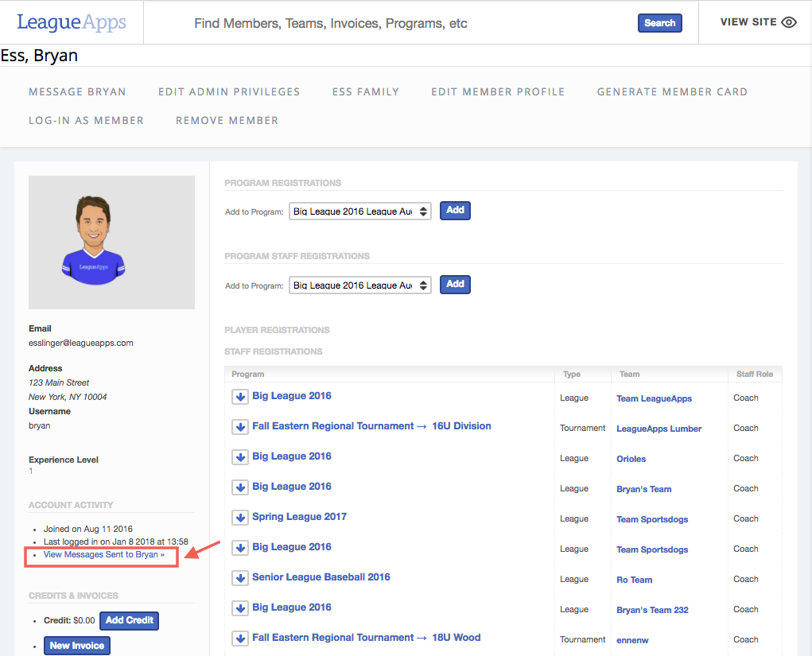
Task: Click the down-arrow icon in the Big League 2016 Team Sportsdogs row
Action: [239, 548]
